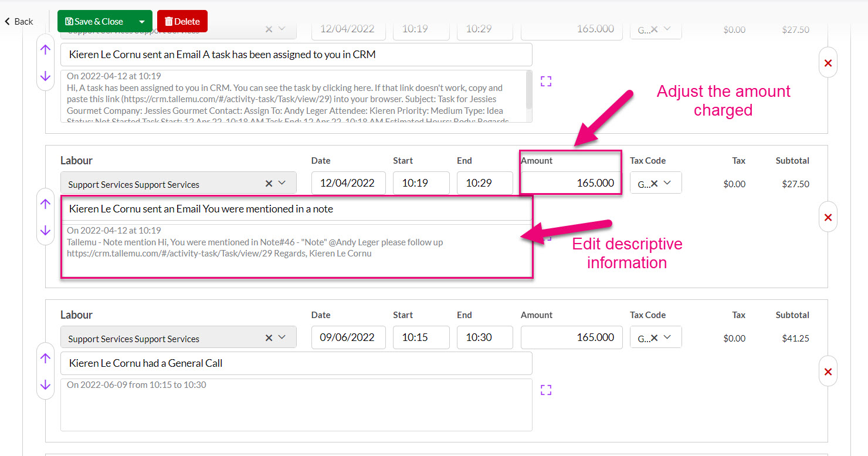
Task: Expand the General Call description box
Action: (546, 390)
